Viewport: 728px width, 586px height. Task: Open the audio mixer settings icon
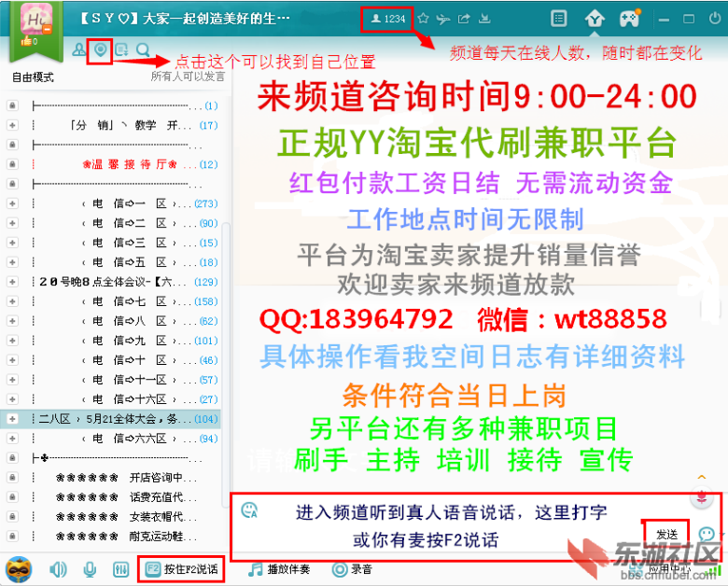pos(120,569)
